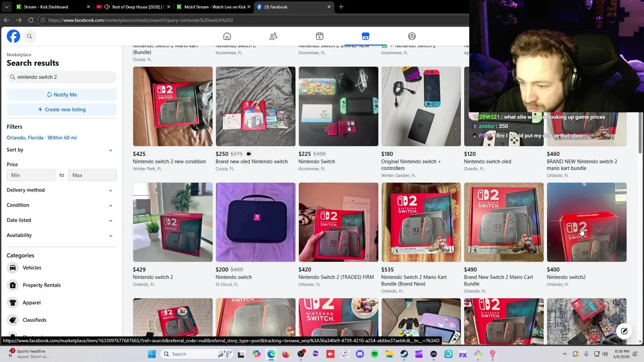
Task: Click the Max price field
Action: pyautogui.click(x=92, y=175)
